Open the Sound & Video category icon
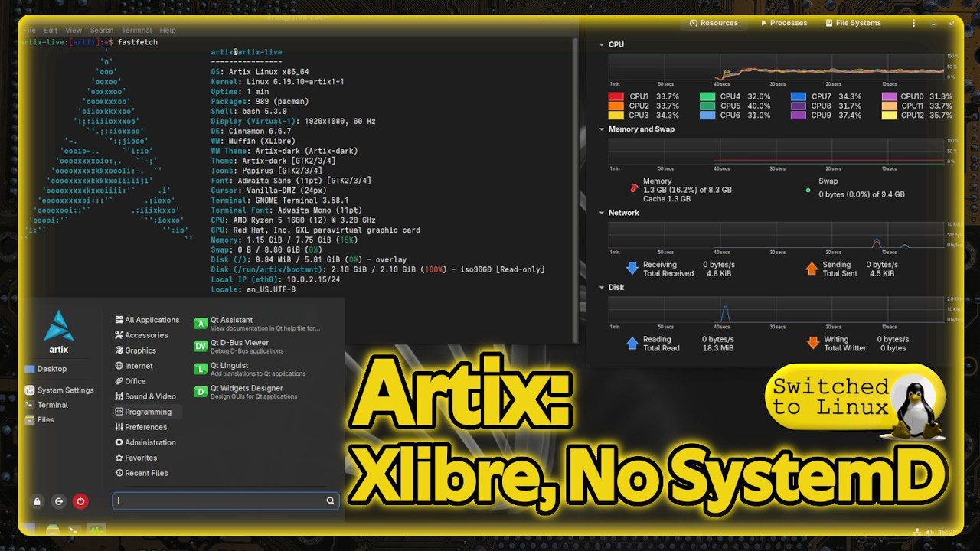Screen dimensions: 980x551 (x=119, y=396)
